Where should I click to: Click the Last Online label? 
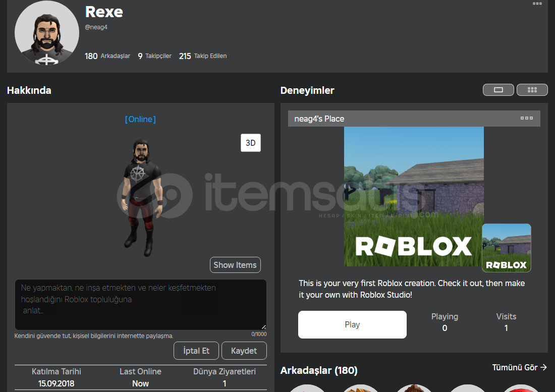(140, 371)
